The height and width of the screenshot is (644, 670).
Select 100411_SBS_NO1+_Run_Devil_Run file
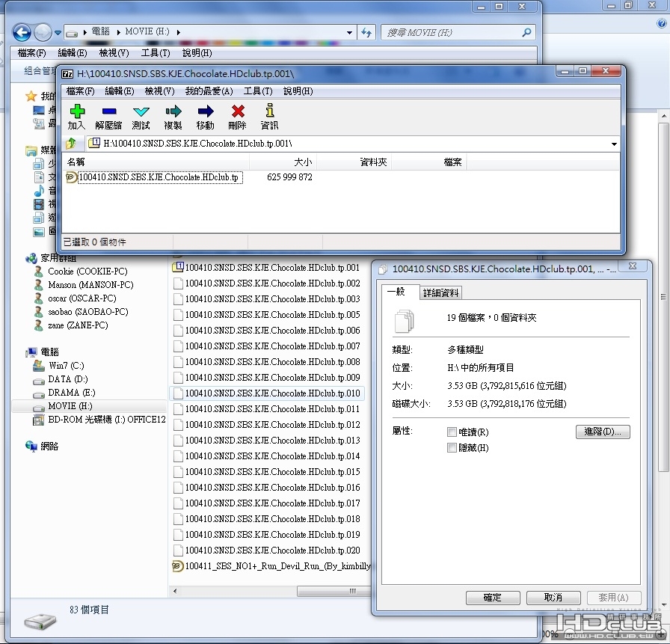pyautogui.click(x=271, y=566)
